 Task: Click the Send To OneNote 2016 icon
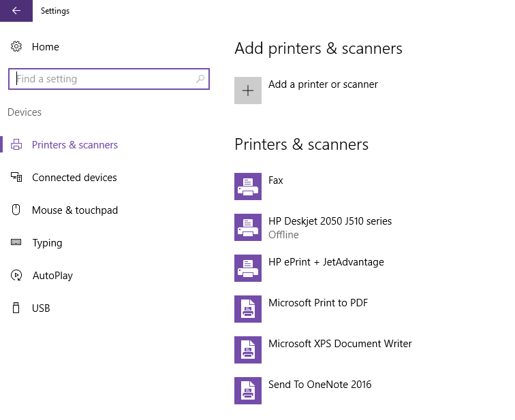click(248, 391)
